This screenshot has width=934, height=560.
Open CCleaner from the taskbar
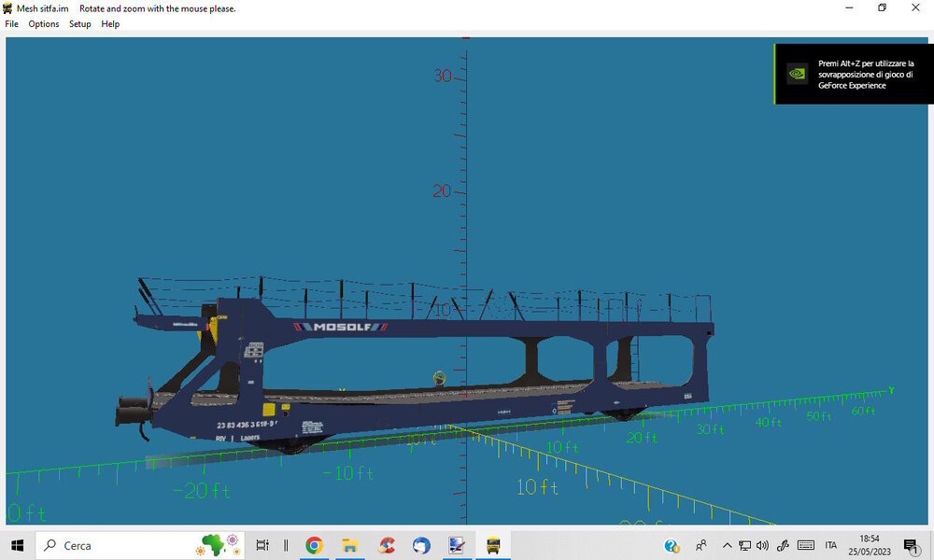[x=386, y=545]
